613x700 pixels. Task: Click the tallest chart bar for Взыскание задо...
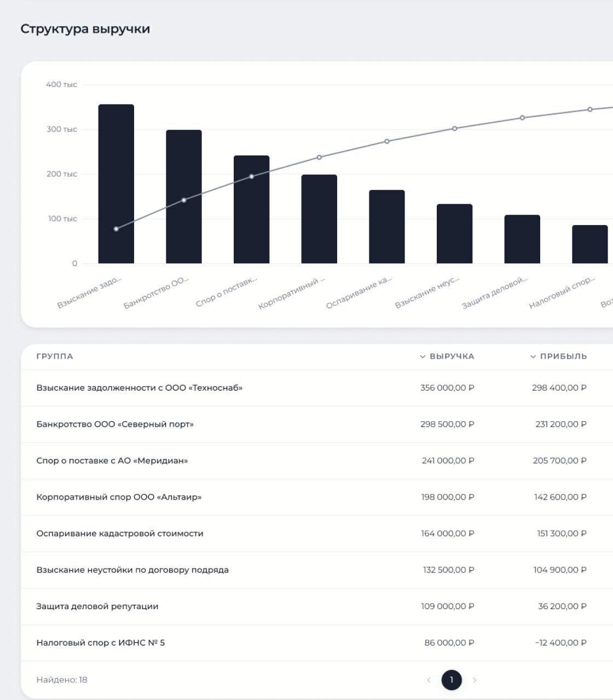pos(116,184)
